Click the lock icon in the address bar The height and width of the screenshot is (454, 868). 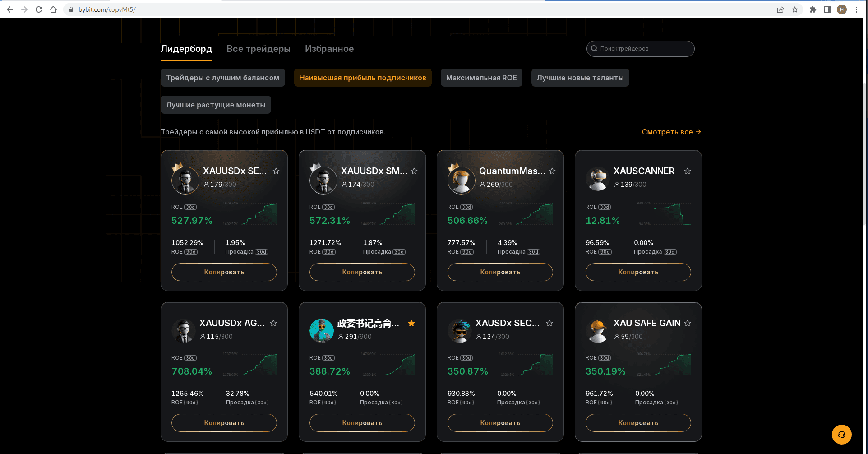(x=71, y=9)
